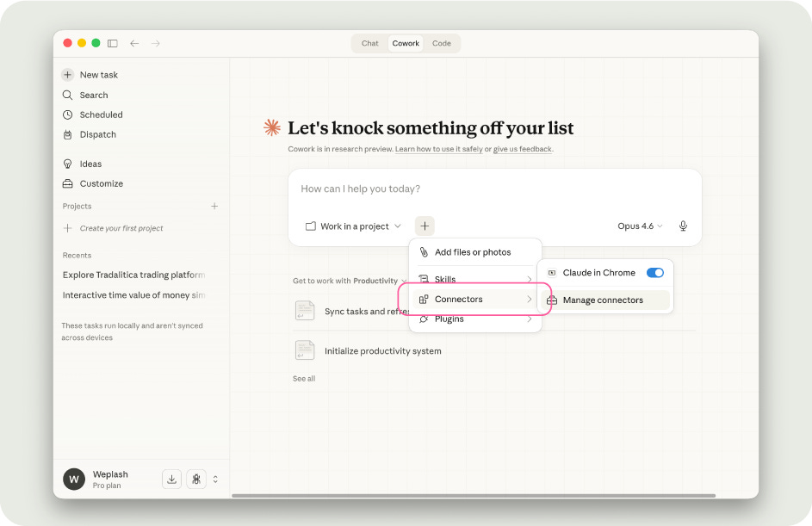Switch to the Chat tab
The height and width of the screenshot is (526, 812).
tap(369, 44)
